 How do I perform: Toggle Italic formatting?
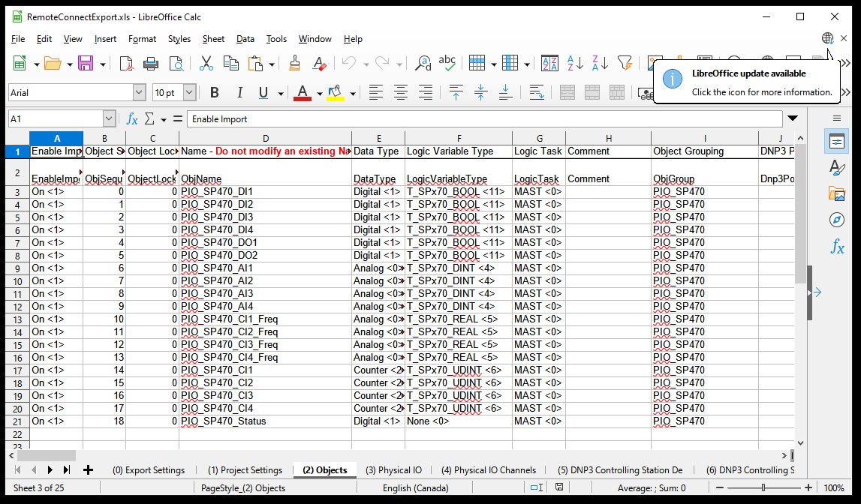(x=239, y=93)
